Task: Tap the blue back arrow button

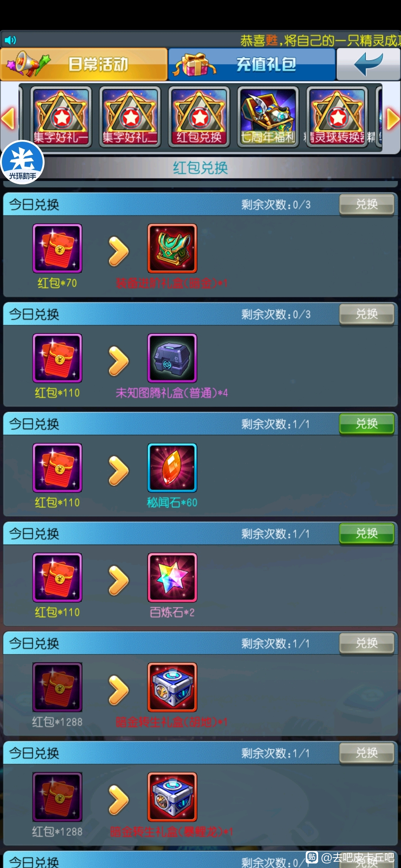Action: tap(368, 64)
